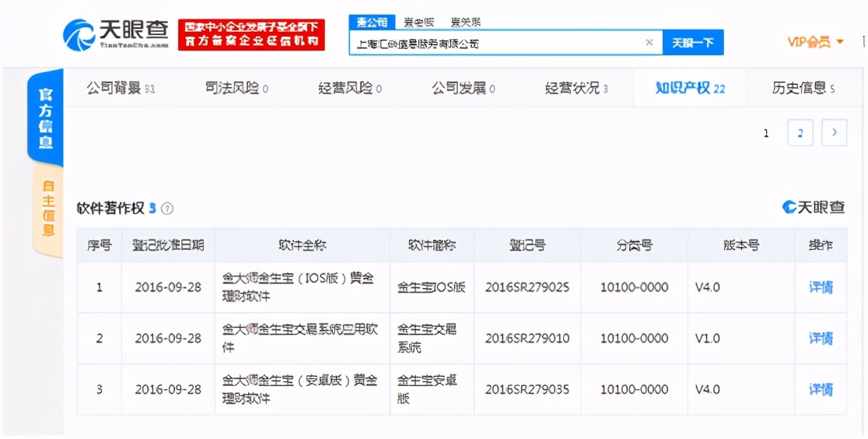Viewport: 868px width, 439px height.
Task: Click category number 10100-0000 in row 1
Action: coord(634,288)
